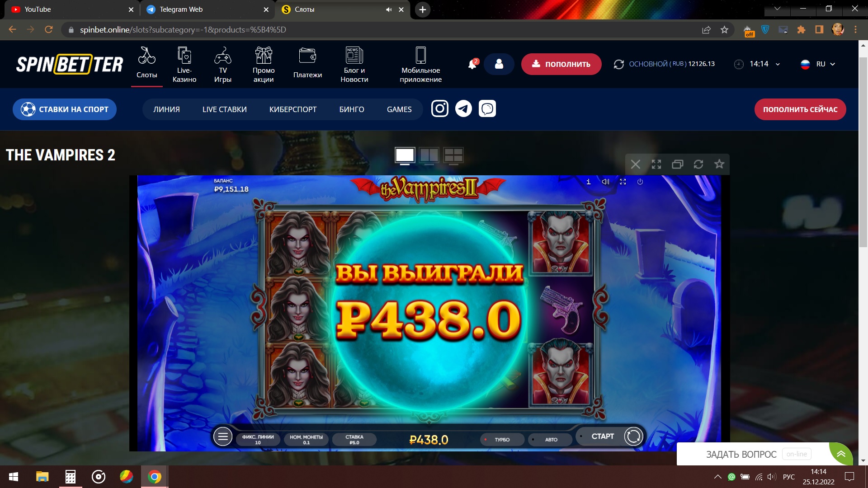Open the RU language dropdown
Viewport: 868px width, 488px height.
(818, 64)
